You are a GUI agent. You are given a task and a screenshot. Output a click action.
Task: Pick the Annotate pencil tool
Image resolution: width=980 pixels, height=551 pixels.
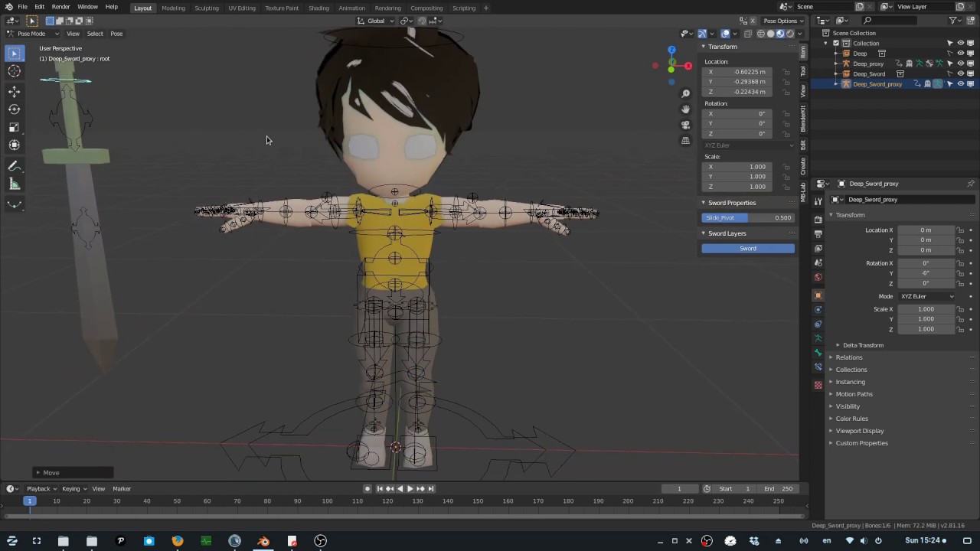click(14, 166)
